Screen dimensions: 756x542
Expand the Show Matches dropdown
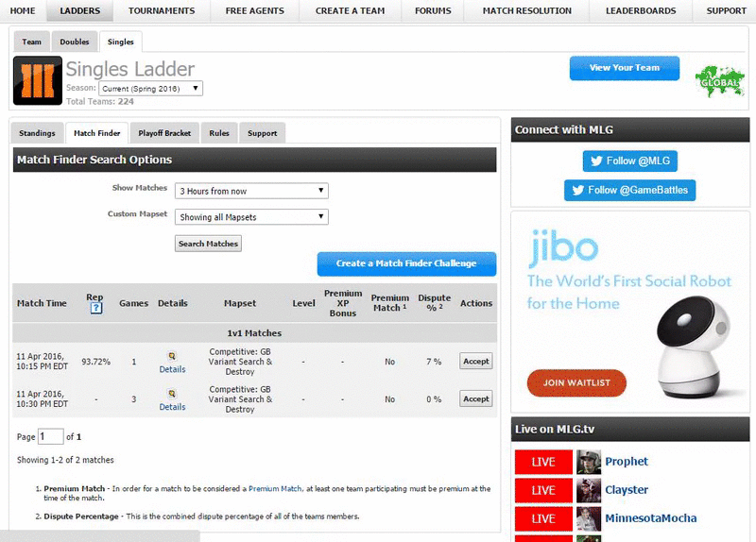[x=251, y=191]
